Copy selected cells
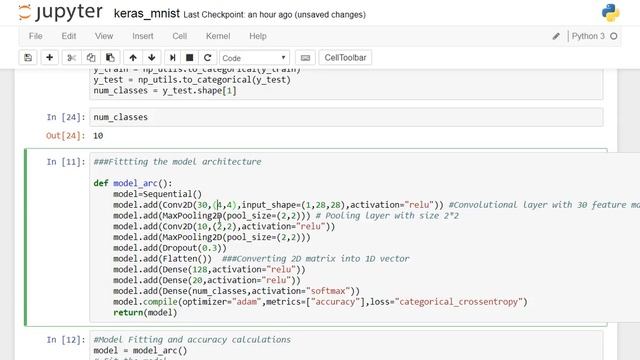 [x=91, y=58]
